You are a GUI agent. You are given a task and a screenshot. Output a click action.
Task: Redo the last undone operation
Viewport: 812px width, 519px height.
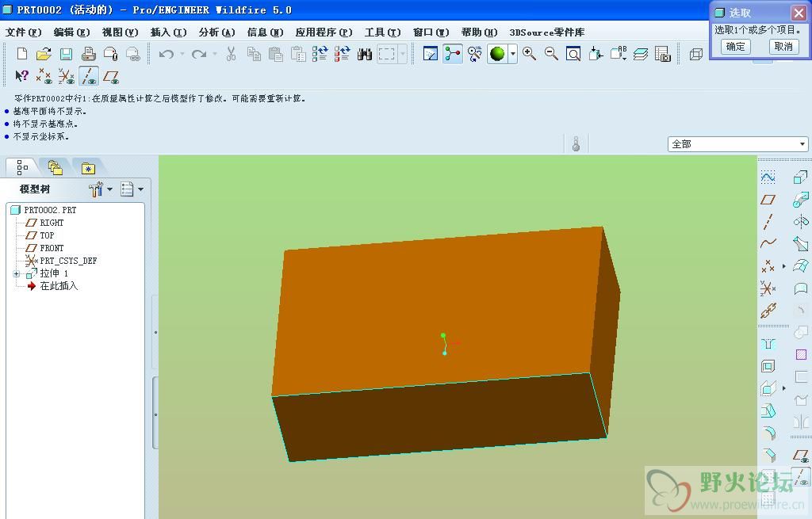click(199, 54)
